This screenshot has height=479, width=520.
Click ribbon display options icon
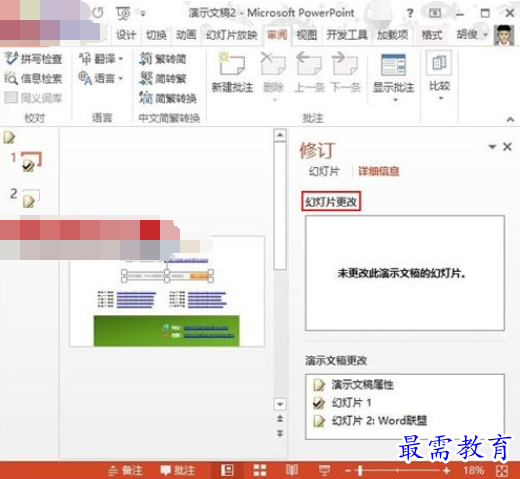pyautogui.click(x=435, y=13)
